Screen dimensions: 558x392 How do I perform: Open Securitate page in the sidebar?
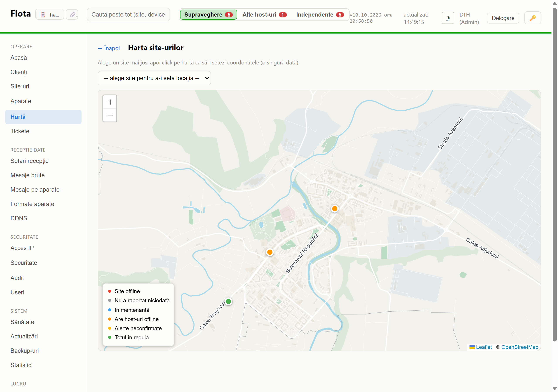tap(43, 263)
